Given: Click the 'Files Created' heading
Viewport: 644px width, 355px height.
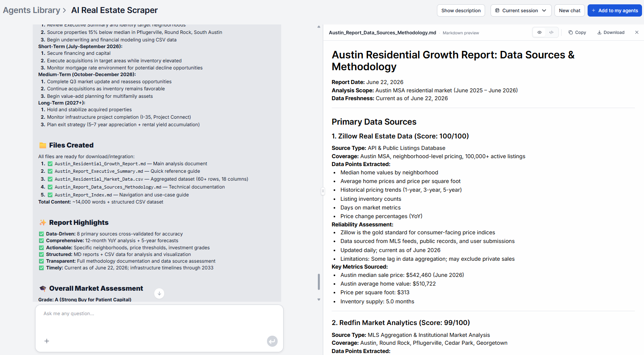Looking at the screenshot, I should (71, 145).
